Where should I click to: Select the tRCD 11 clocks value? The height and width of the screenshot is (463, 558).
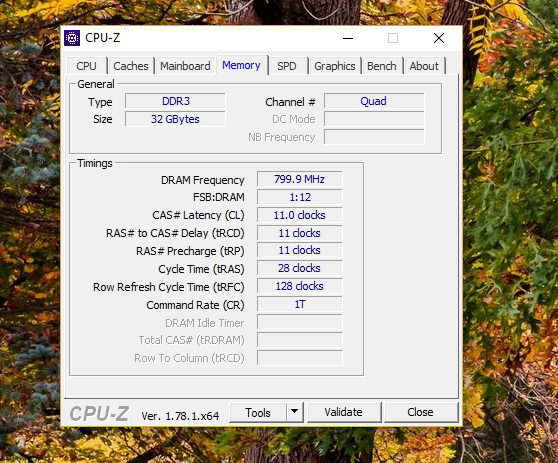click(x=300, y=233)
